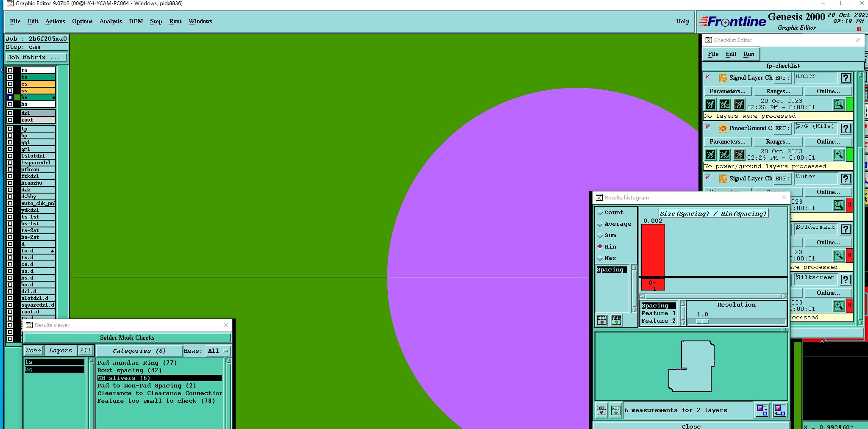This screenshot has height=429, width=868.
Task: Click help question mark beside P/G (Mils) ERF
Action: pos(846,128)
